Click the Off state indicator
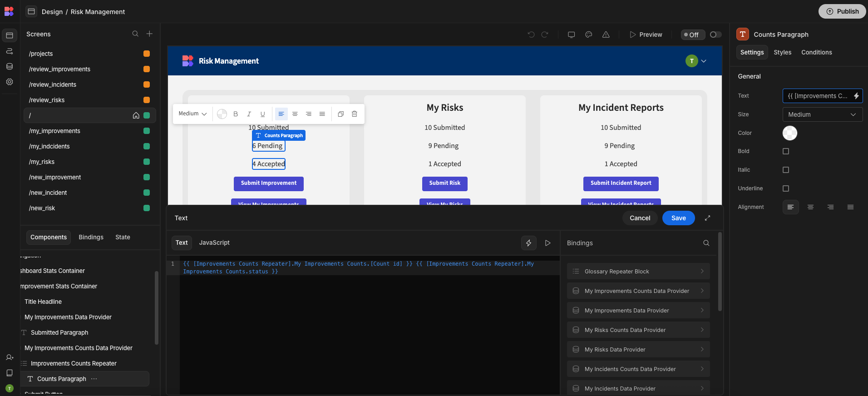Screen dimensions: 868x396 (x=693, y=35)
